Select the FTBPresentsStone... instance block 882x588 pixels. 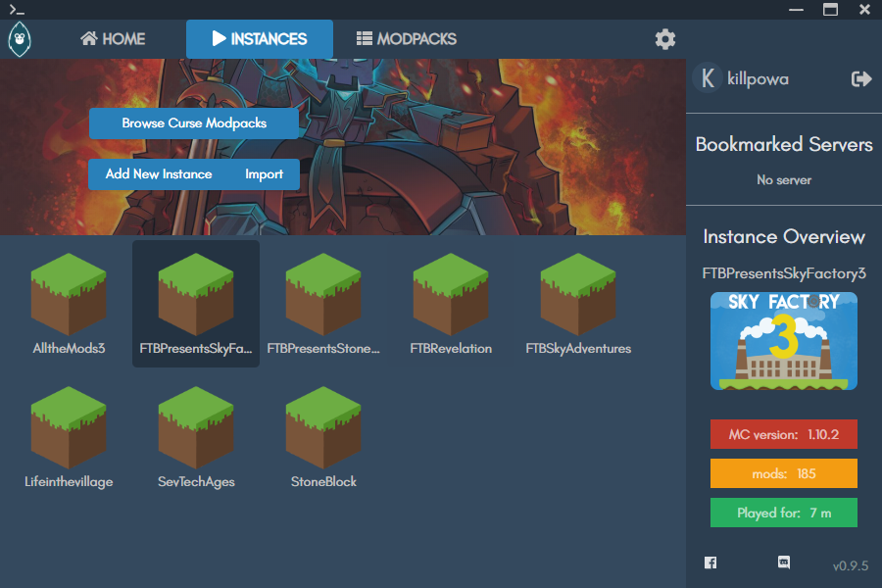323,304
